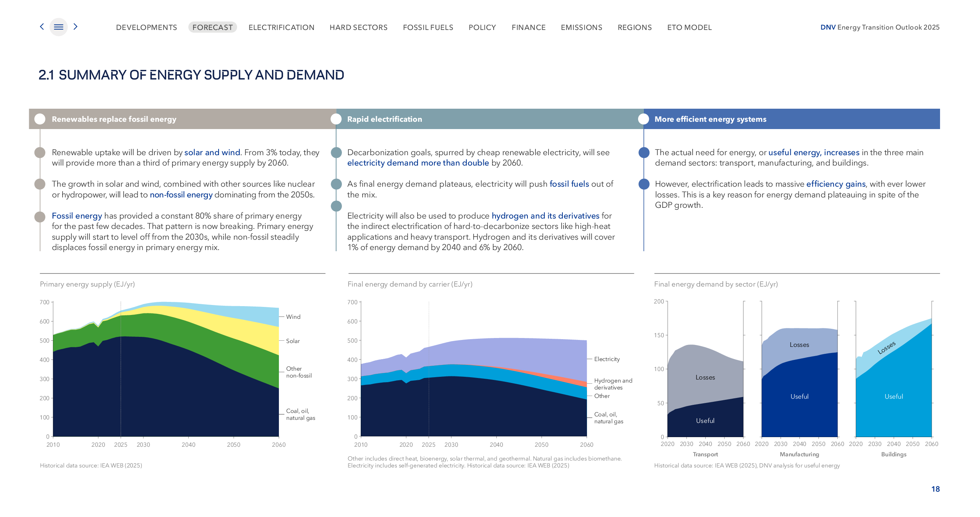Open the ETO MODEL tab

tap(689, 27)
